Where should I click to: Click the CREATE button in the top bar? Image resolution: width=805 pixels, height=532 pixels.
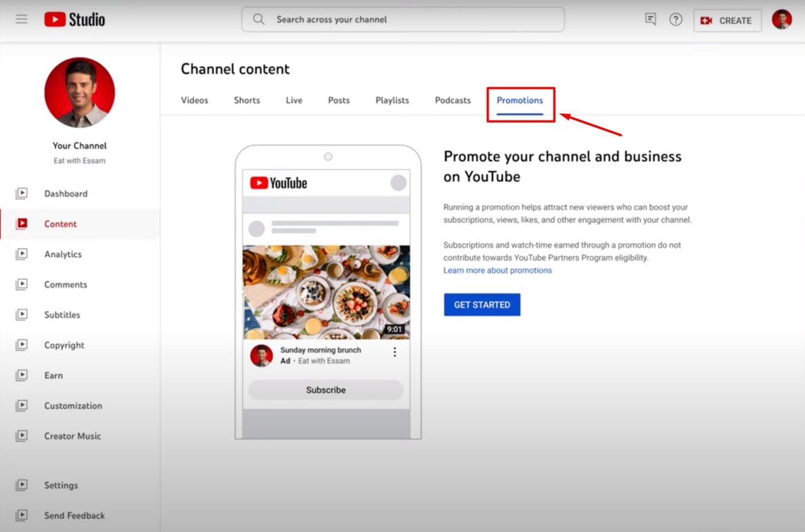(727, 20)
